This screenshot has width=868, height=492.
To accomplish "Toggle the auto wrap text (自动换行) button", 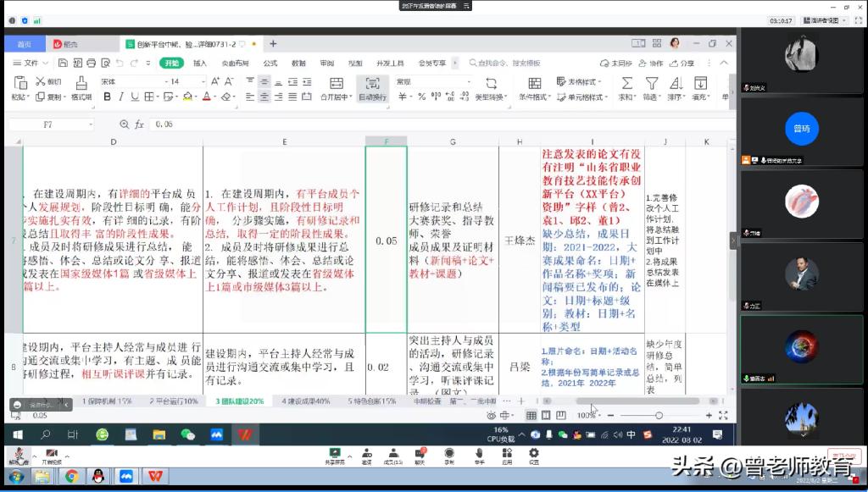I will [372, 88].
